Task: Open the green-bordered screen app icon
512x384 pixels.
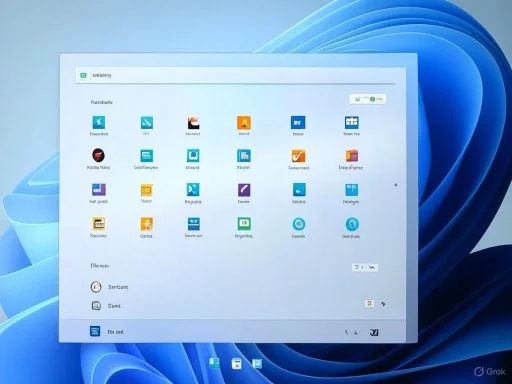Action: (244, 224)
